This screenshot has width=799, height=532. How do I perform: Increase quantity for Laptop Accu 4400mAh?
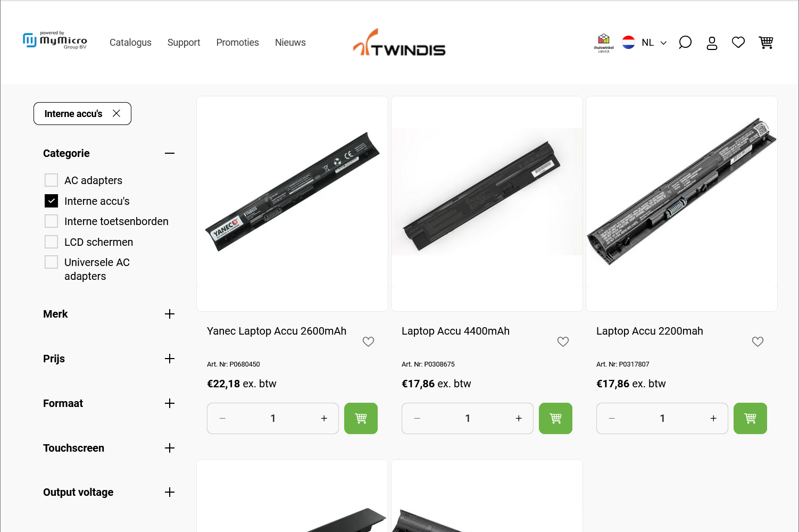pyautogui.click(x=519, y=419)
